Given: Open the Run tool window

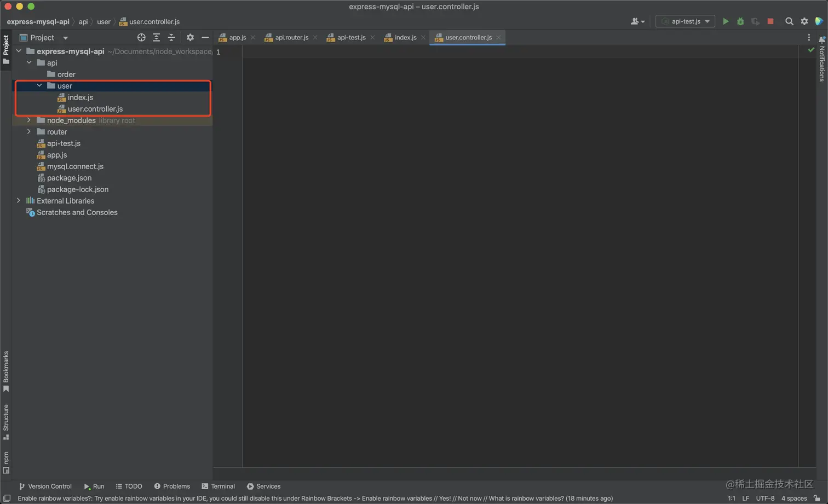Looking at the screenshot, I should tap(94, 486).
